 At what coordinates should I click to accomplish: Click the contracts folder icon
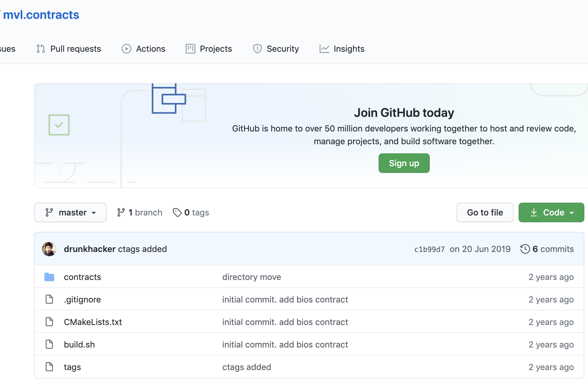pos(49,277)
